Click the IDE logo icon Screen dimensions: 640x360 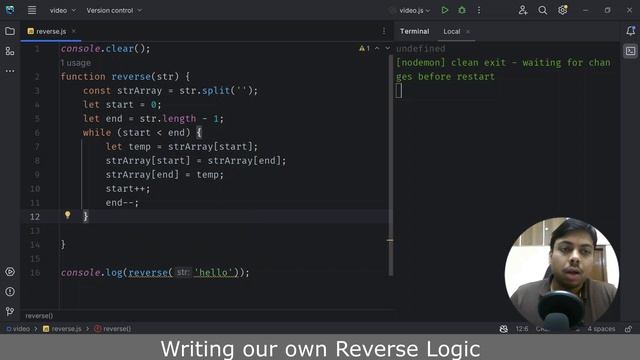[x=10, y=10]
